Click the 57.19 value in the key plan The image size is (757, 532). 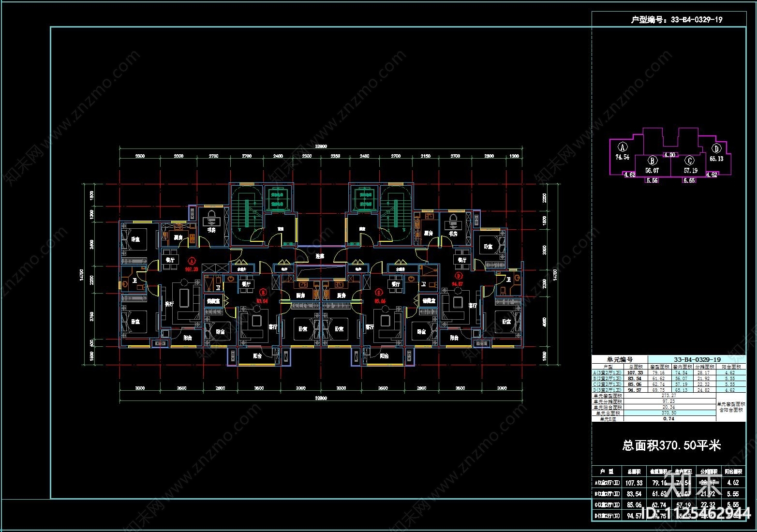690,170
